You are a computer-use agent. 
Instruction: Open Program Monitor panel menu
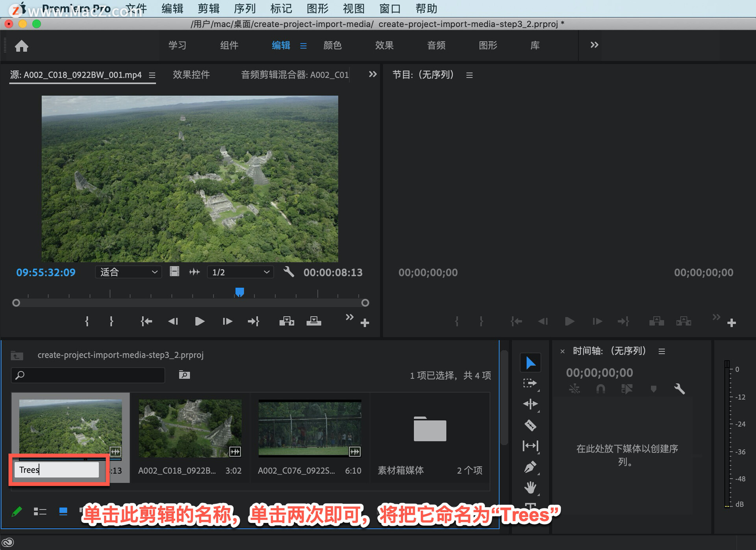coord(469,75)
